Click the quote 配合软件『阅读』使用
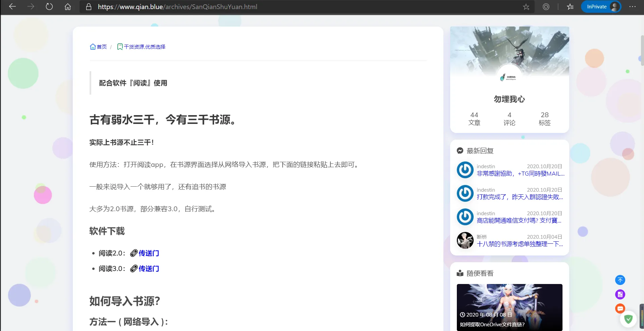This screenshot has height=331, width=644. coord(133,83)
